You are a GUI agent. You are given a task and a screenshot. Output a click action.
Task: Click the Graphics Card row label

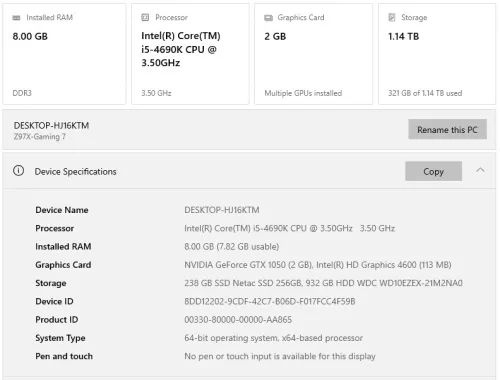tap(63, 265)
